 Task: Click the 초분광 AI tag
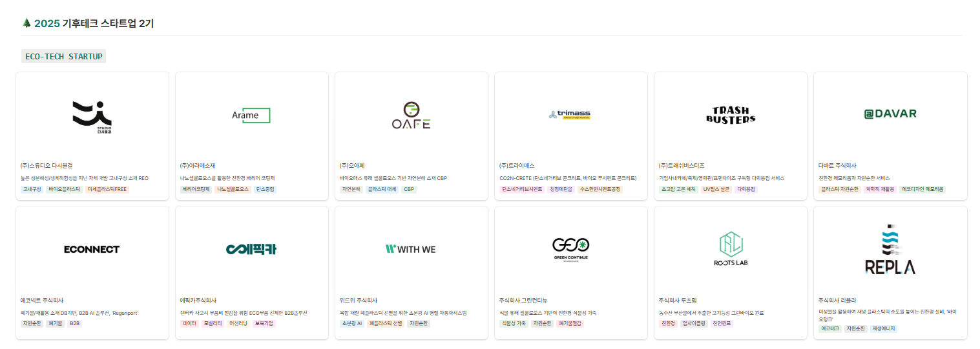click(x=352, y=324)
